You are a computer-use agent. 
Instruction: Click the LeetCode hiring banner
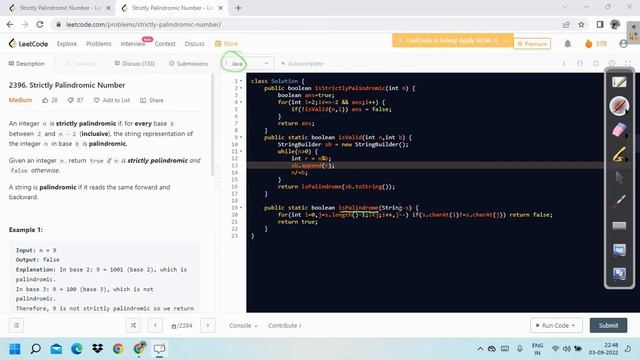(x=452, y=40)
